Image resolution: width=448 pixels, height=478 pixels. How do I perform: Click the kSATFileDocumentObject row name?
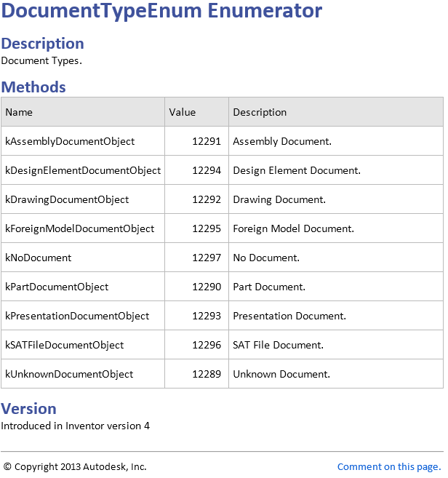[x=65, y=345]
